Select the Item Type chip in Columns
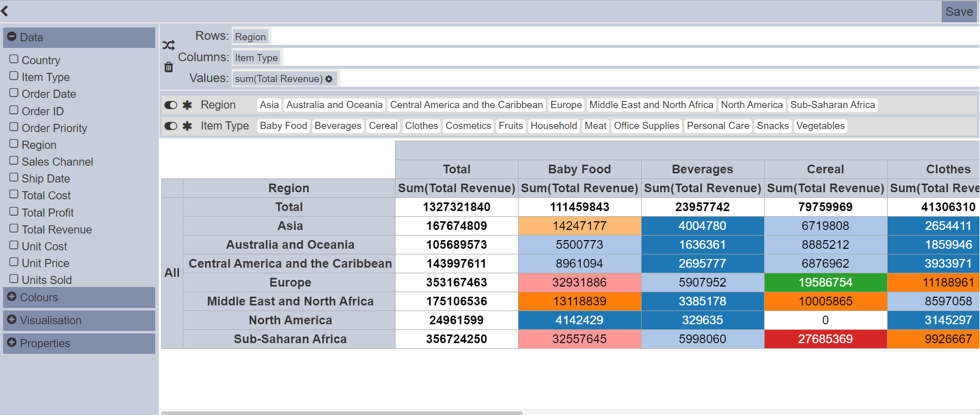The image size is (980, 415). 256,58
